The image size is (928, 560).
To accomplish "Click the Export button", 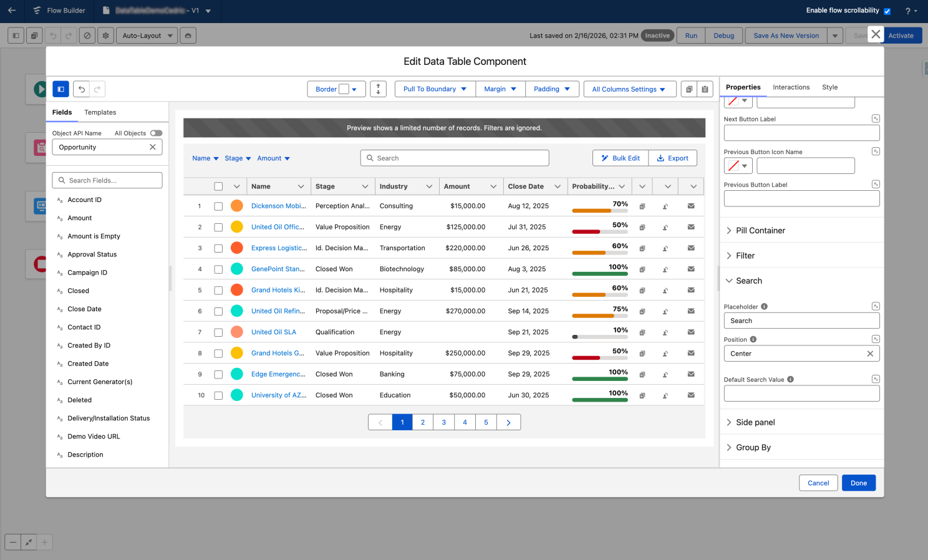I will click(672, 158).
